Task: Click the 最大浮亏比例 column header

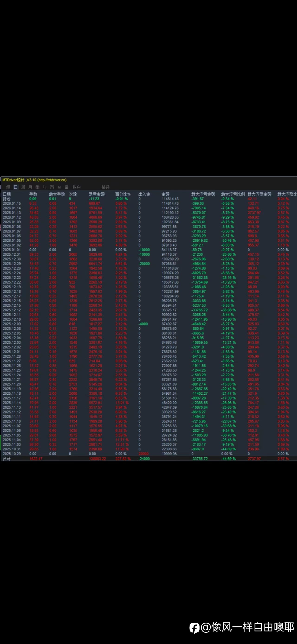Action: pyautogui.click(x=233, y=194)
